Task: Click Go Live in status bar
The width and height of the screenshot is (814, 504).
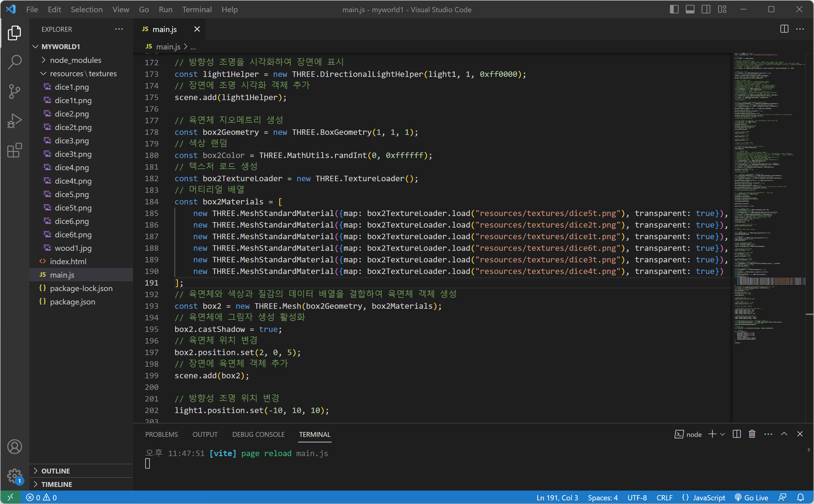Action: [x=752, y=497]
